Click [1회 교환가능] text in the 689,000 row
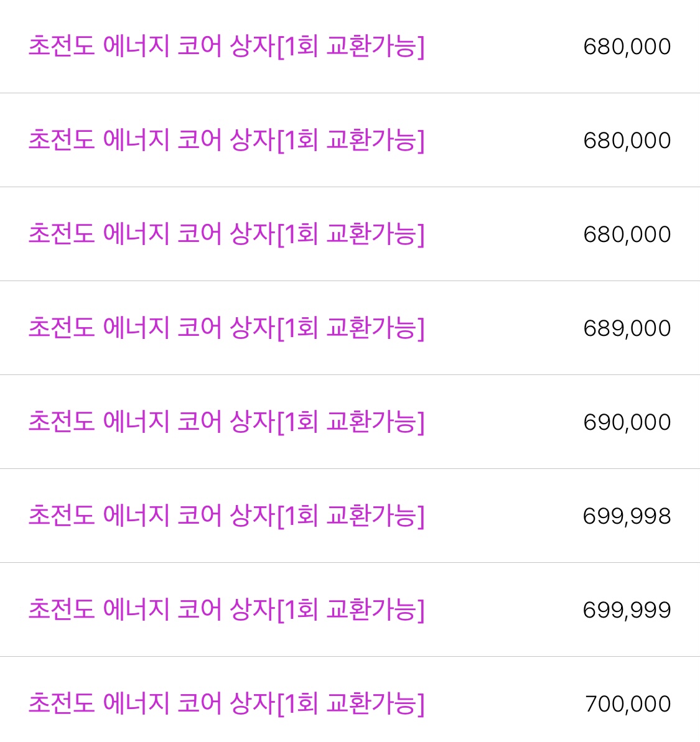 tap(350, 328)
